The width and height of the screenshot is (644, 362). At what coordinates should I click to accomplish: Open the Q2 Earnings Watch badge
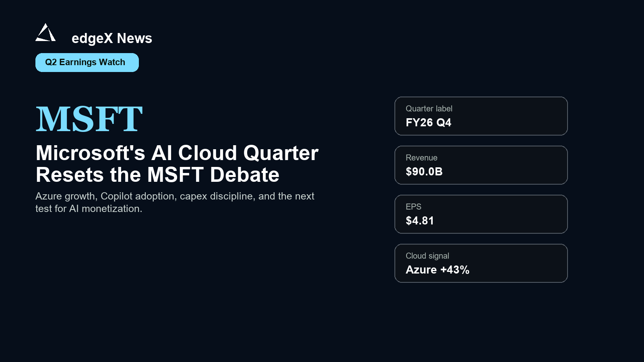(87, 62)
